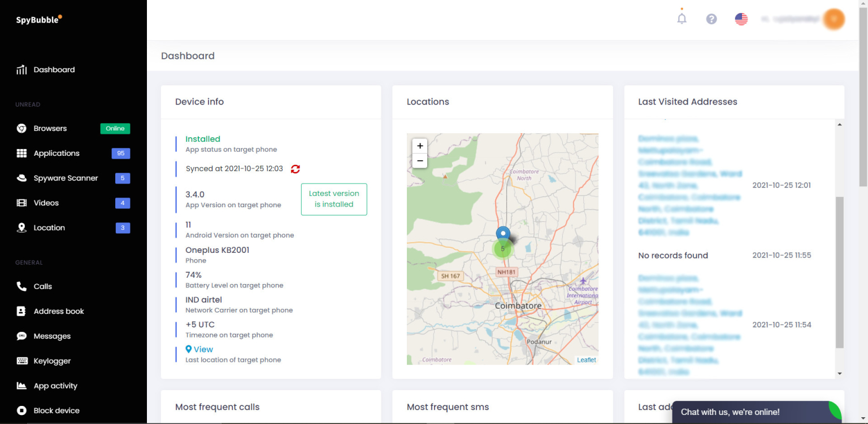Viewport: 868px width, 424px height.
Task: Open the user account avatar menu
Action: [834, 19]
